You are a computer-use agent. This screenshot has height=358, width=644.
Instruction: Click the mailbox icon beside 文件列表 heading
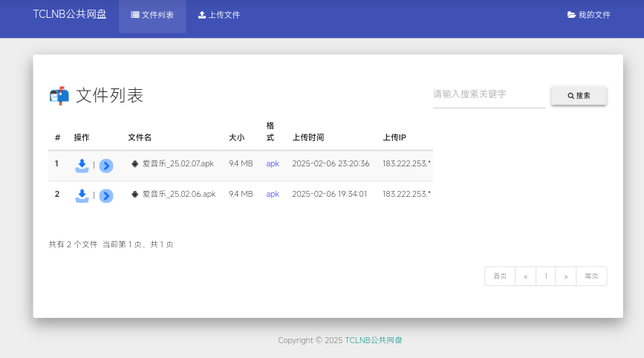(x=59, y=96)
